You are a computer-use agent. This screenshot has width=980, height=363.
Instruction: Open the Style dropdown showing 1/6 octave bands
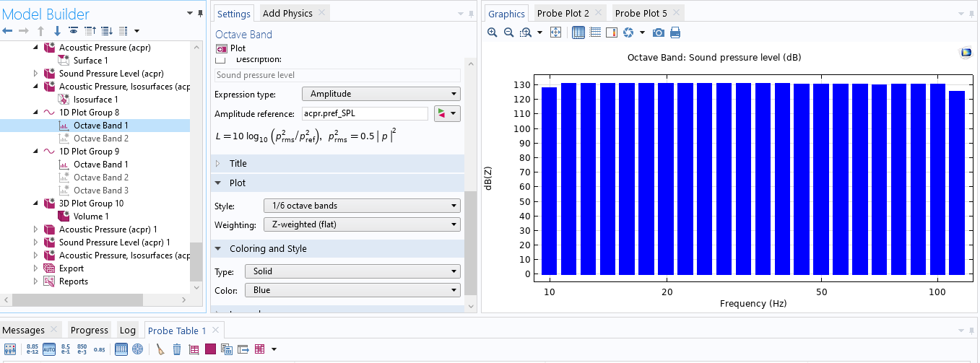tap(361, 206)
